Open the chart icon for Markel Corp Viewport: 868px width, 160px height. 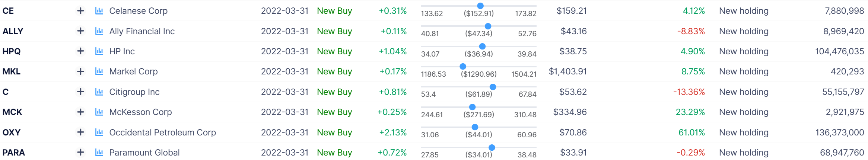(x=99, y=71)
